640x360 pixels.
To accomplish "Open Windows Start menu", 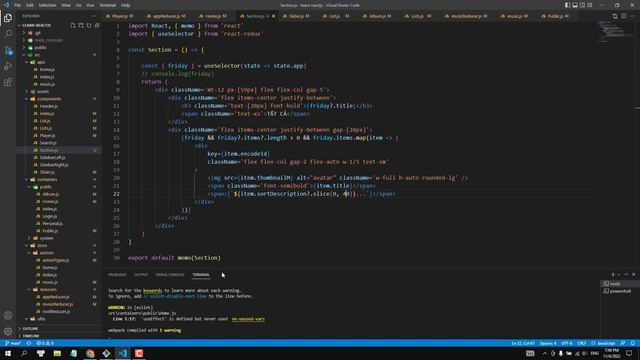I will coord(8,353).
